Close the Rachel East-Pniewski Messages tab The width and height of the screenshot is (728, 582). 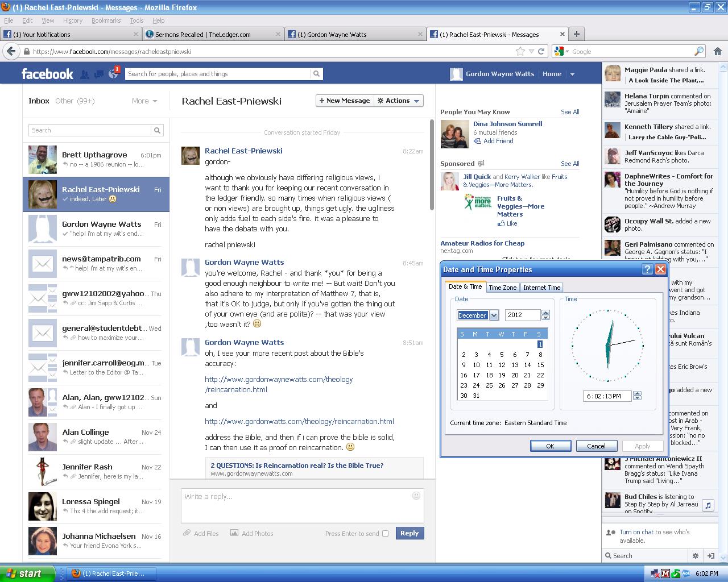[562, 34]
